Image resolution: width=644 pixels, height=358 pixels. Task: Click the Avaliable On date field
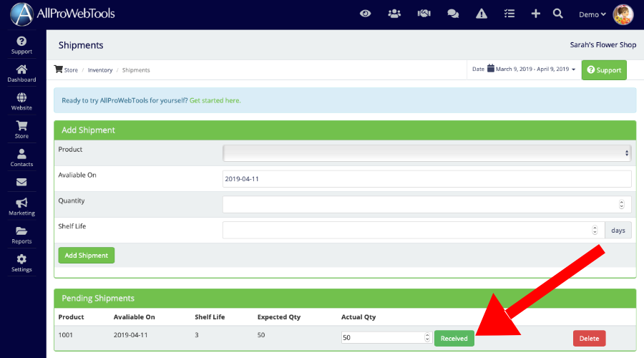[426, 179]
